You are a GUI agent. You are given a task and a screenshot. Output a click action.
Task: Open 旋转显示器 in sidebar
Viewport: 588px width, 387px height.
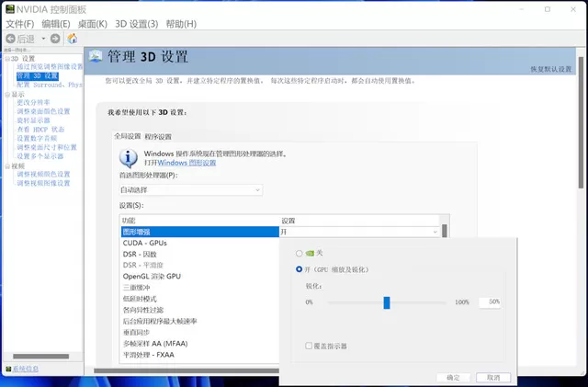coord(33,120)
